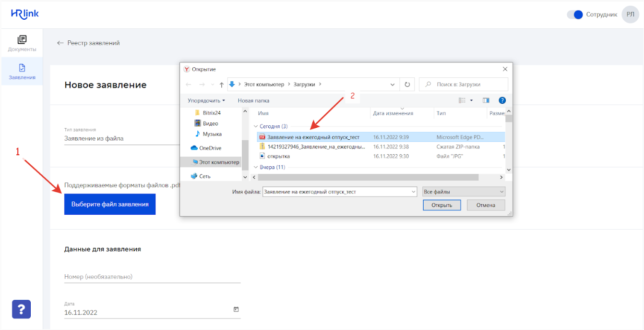Collapse the Сегодня (3) file group
Image resolution: width=644 pixels, height=330 pixels.
pos(256,126)
